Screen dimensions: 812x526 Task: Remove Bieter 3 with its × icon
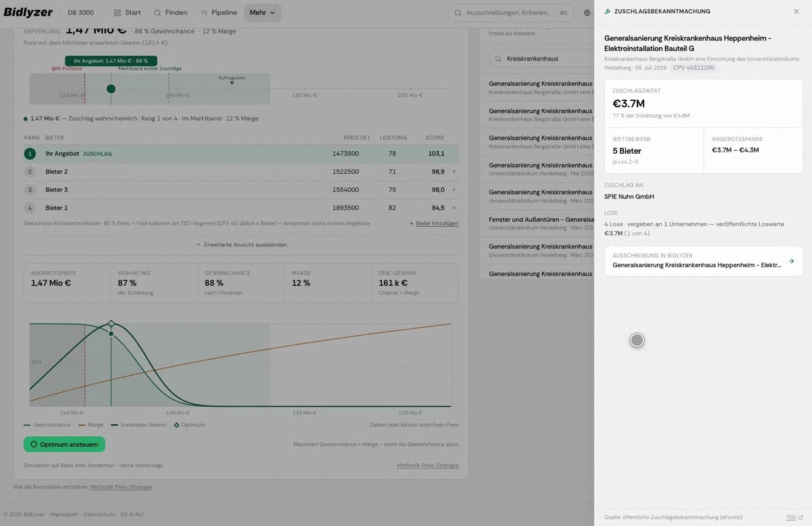pyautogui.click(x=454, y=190)
